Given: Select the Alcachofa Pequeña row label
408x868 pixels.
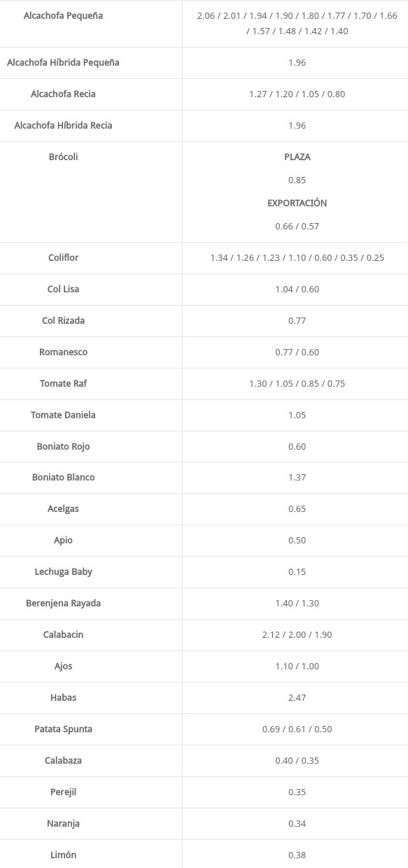Looking at the screenshot, I should click(x=63, y=15).
